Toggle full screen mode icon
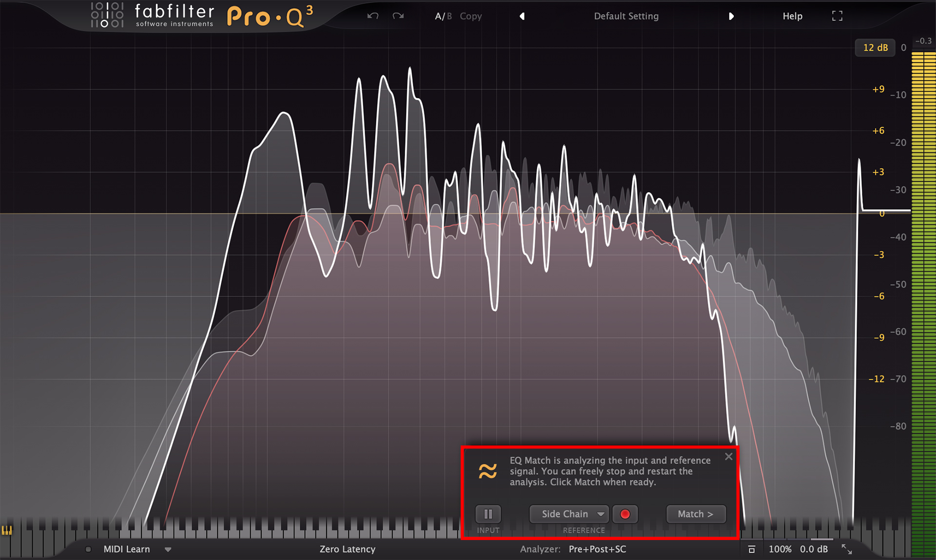 [837, 16]
